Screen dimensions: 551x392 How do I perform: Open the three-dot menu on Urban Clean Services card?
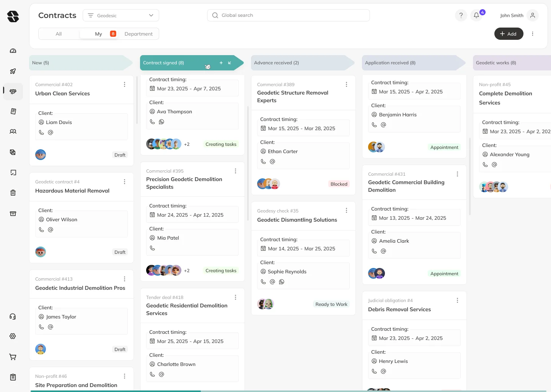coord(124,84)
